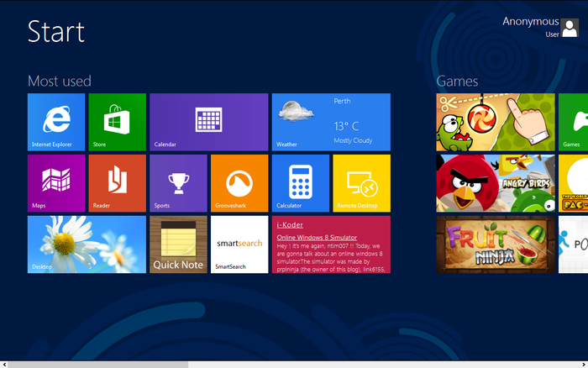This screenshot has width=588, height=368.
Task: Open the Internet Explorer tile
Action: coord(56,122)
